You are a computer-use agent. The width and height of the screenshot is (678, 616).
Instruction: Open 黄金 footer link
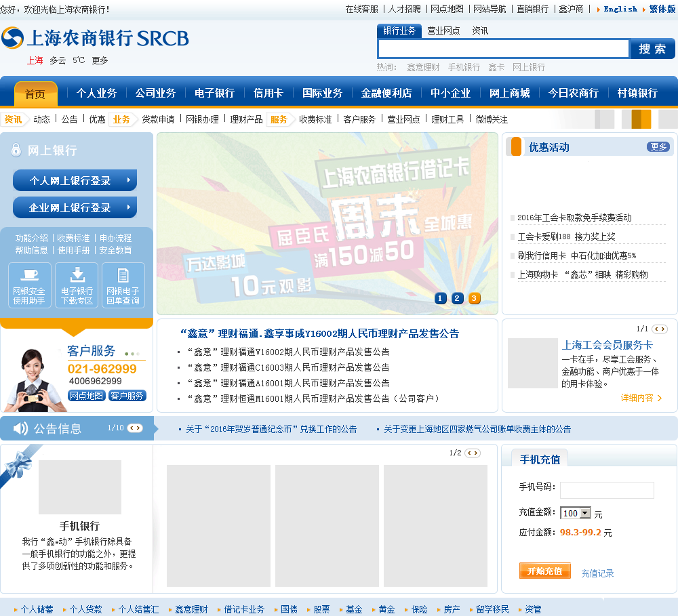click(x=386, y=609)
